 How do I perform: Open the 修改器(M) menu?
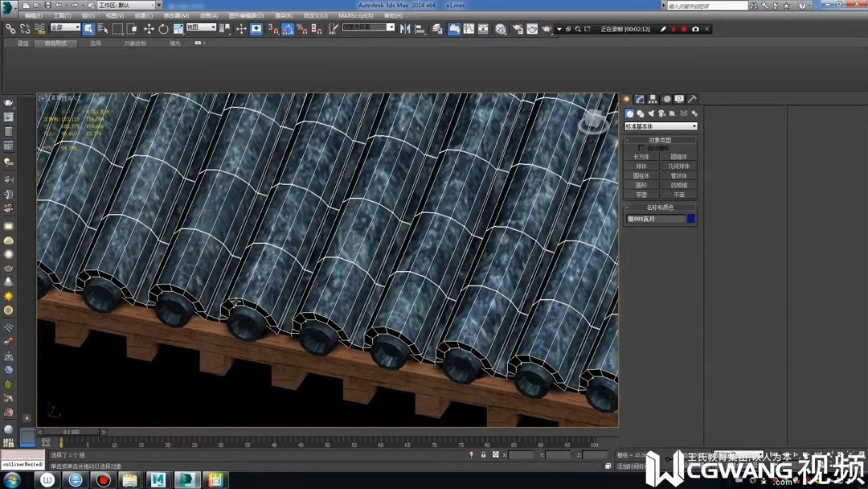click(x=176, y=15)
